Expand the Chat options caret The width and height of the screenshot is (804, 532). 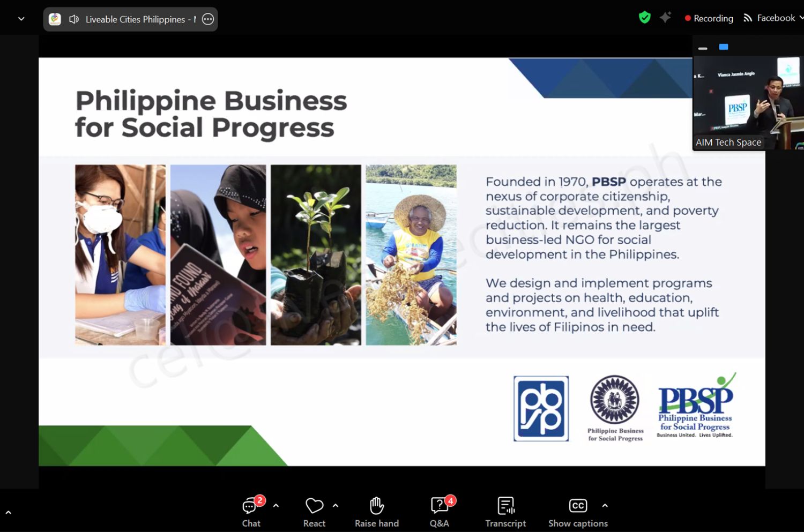click(x=276, y=505)
